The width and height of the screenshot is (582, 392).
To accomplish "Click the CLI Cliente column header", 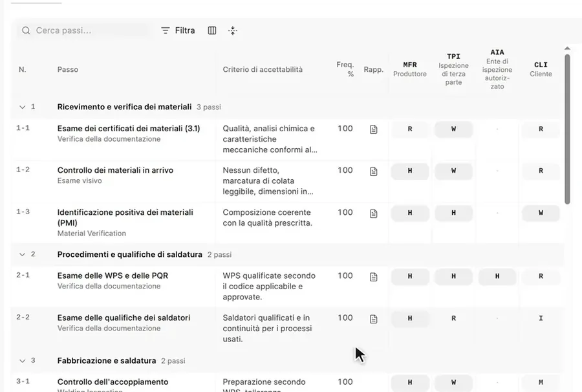I will [541, 69].
